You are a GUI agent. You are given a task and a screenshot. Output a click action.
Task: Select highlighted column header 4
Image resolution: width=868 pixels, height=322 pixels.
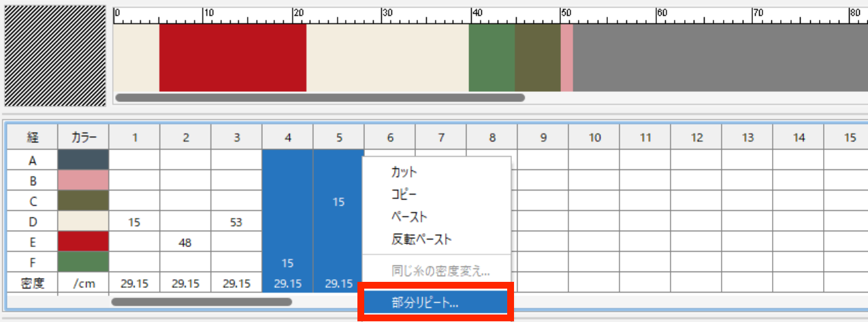pos(288,138)
